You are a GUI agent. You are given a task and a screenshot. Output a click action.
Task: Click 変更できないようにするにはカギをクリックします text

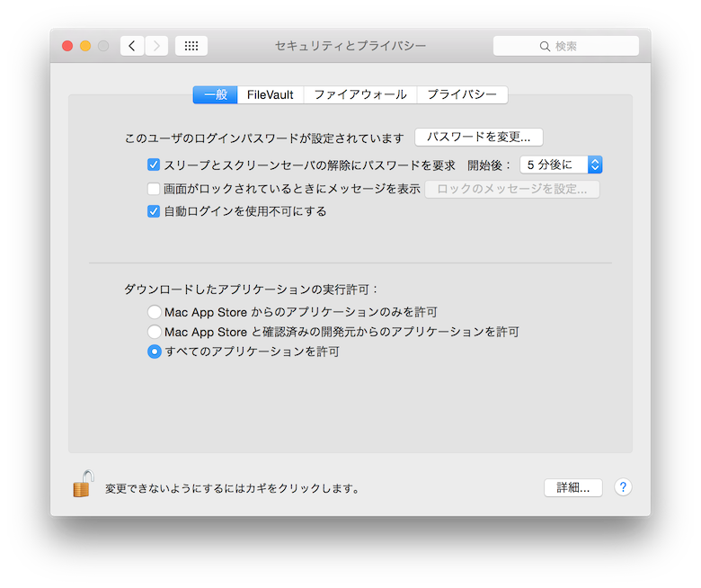233,488
